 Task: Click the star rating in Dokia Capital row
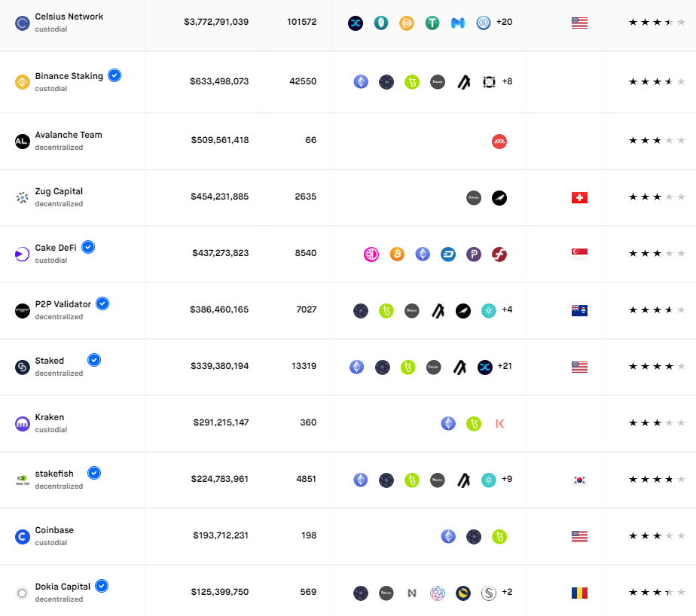tap(657, 592)
